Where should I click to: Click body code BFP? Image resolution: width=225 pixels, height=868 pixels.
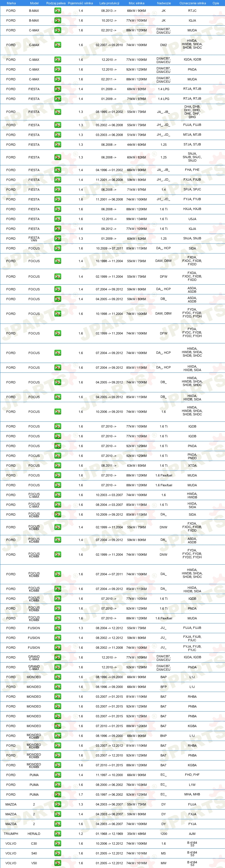(163, 687)
